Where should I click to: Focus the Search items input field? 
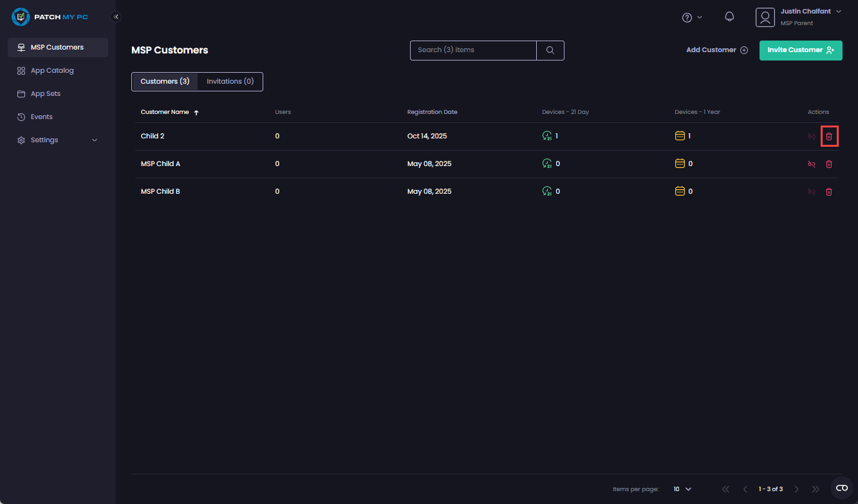[x=473, y=50]
